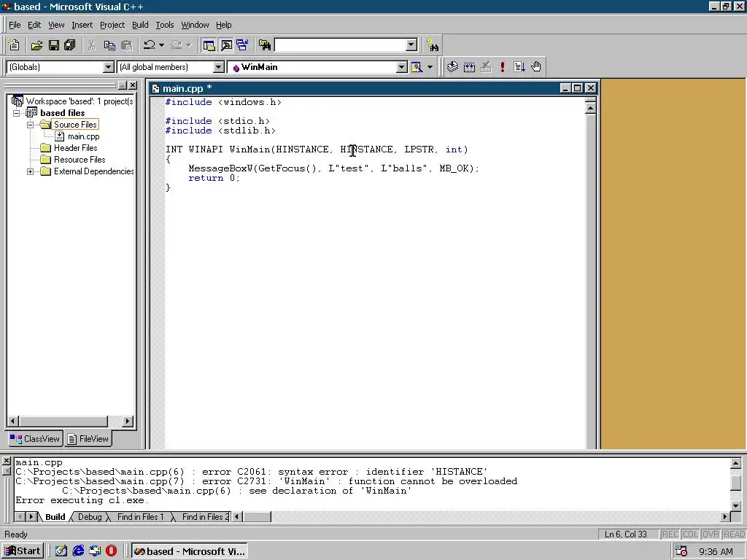Click the Cut scissors icon

click(91, 45)
